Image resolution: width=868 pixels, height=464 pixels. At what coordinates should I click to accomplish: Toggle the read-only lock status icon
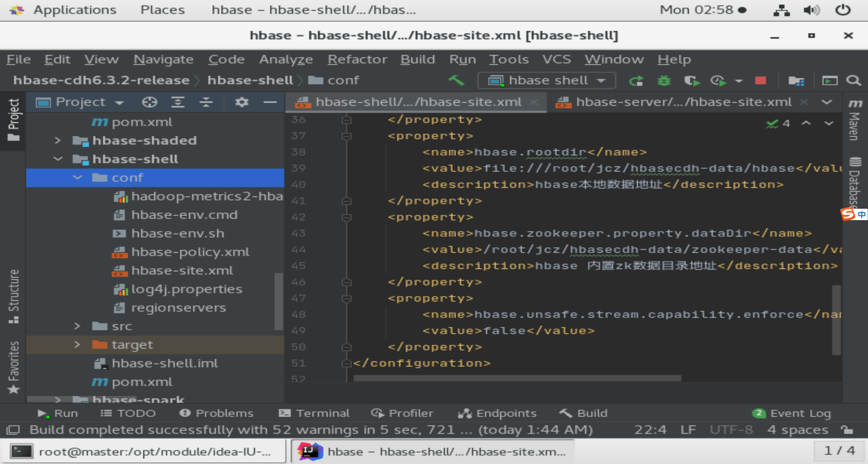(x=846, y=430)
